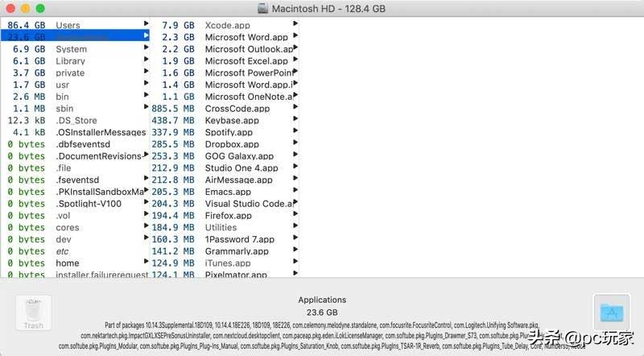Expand the Users folder arrow
Image resolution: width=644 pixels, height=356 pixels.
[x=146, y=23]
